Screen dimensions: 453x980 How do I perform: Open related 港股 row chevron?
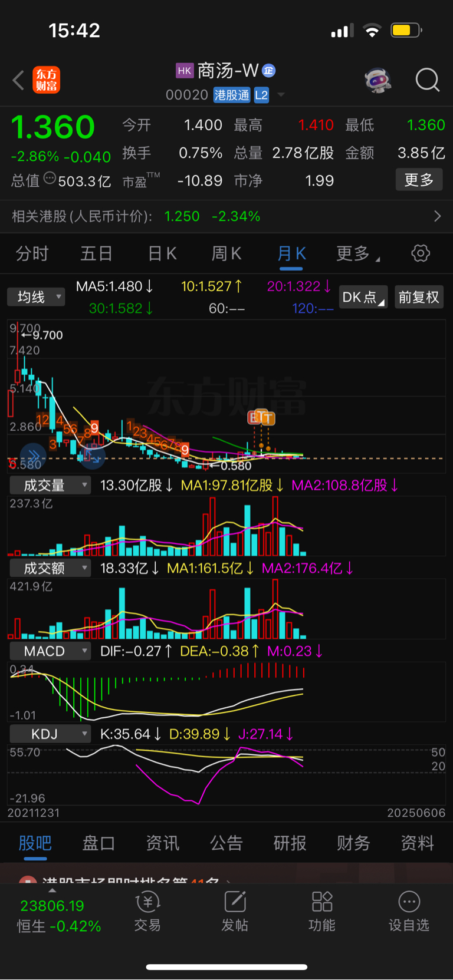(x=437, y=216)
